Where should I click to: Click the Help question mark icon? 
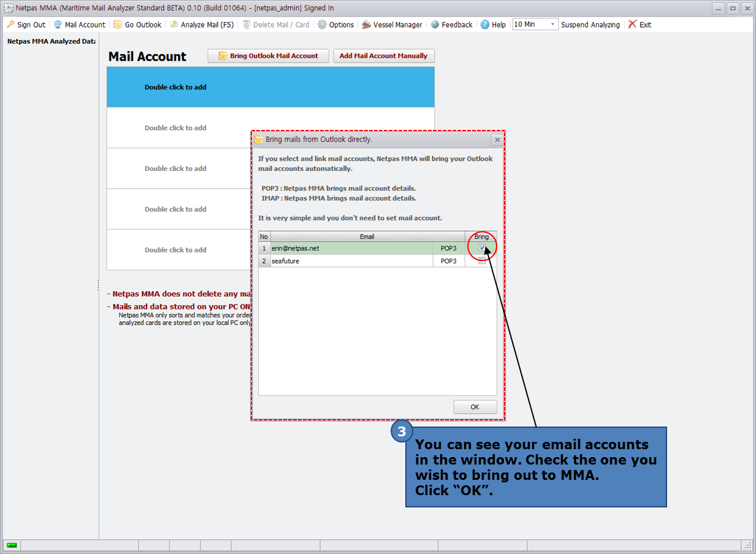485,25
